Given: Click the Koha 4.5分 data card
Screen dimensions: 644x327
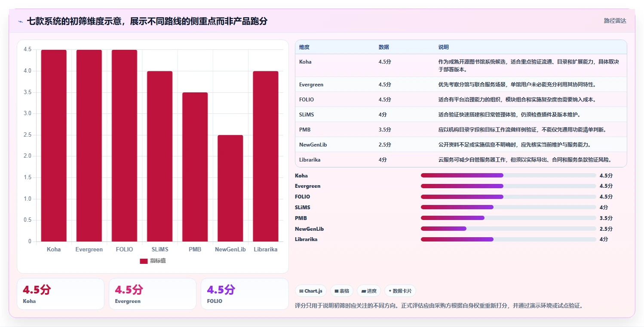Looking at the screenshot, I should 61,294.
